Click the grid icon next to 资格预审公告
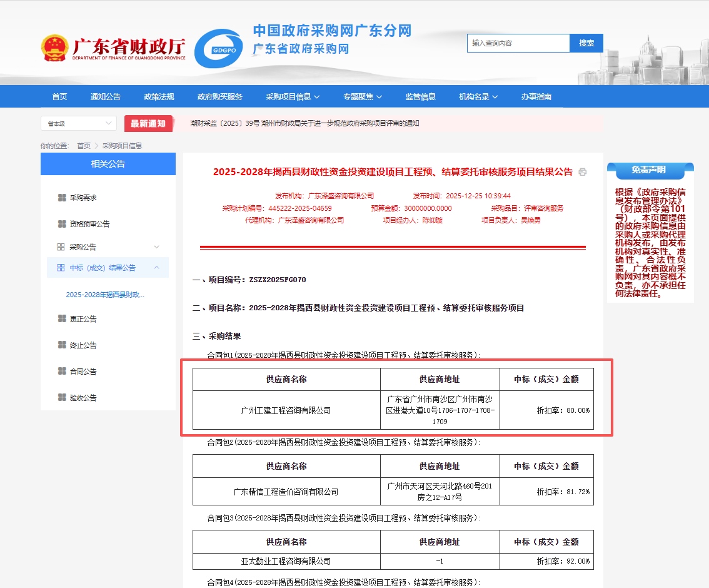Viewport: 709px width, 588px height. [x=62, y=224]
